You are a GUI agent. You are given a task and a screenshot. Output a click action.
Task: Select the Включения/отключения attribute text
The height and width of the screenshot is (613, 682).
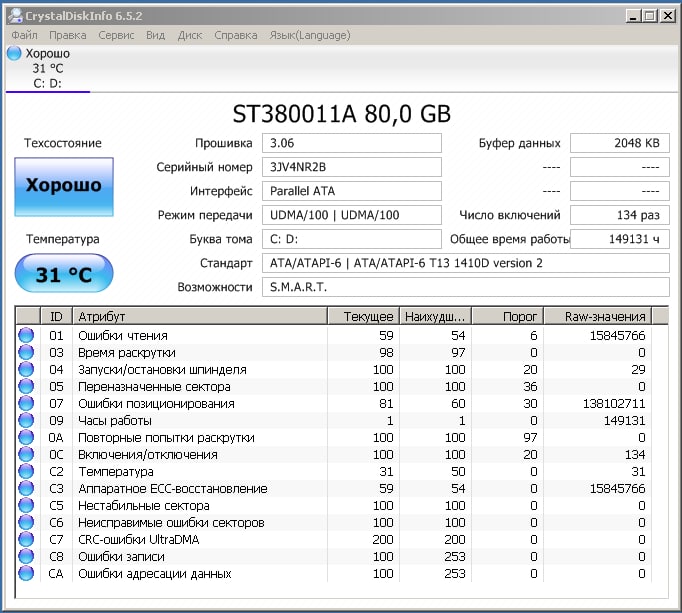click(147, 454)
